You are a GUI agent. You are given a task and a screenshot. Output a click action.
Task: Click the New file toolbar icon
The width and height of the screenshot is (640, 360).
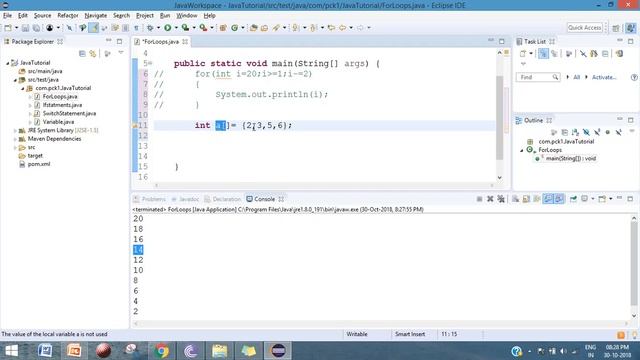(8, 28)
